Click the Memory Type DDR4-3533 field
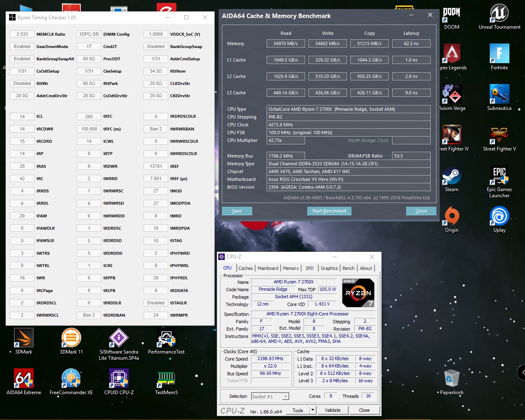This screenshot has height=420, width=525. coord(349,164)
